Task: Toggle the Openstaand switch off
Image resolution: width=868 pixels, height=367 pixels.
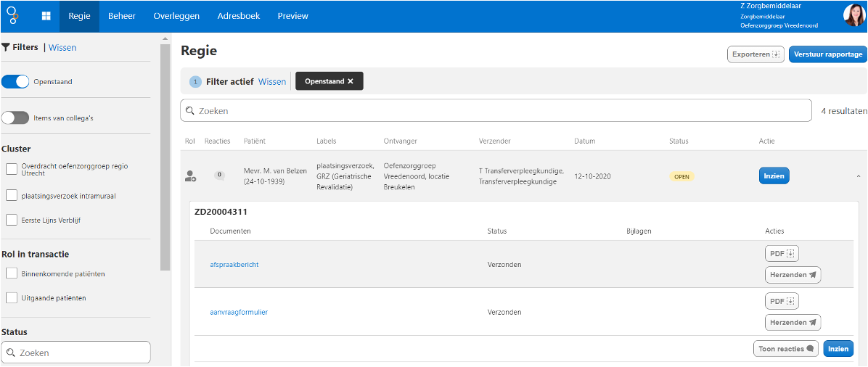Action: 15,82
